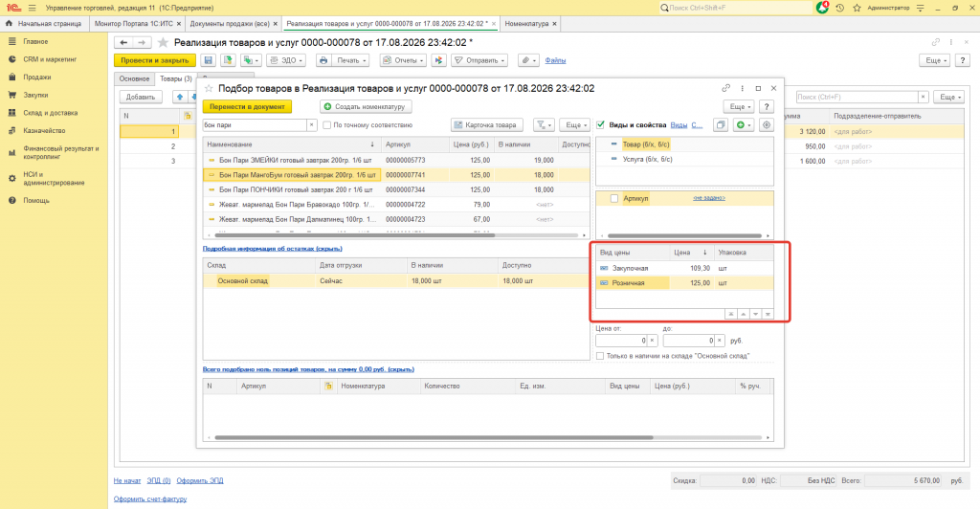Select the 'Закупочная' price type row
This screenshot has width=980, height=509.
(684, 269)
